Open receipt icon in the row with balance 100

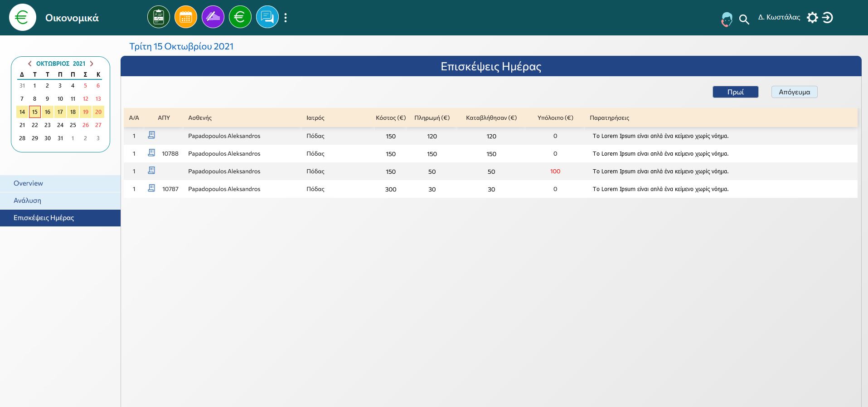pos(151,171)
